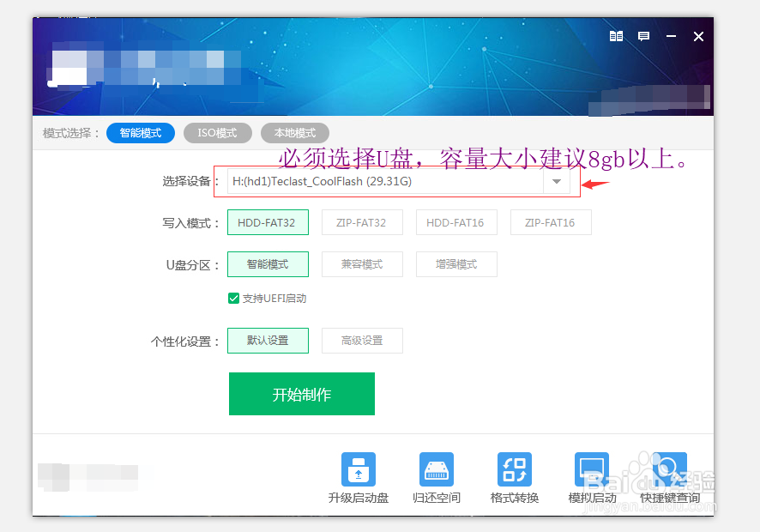Close the USB boot maker window

[x=698, y=36]
